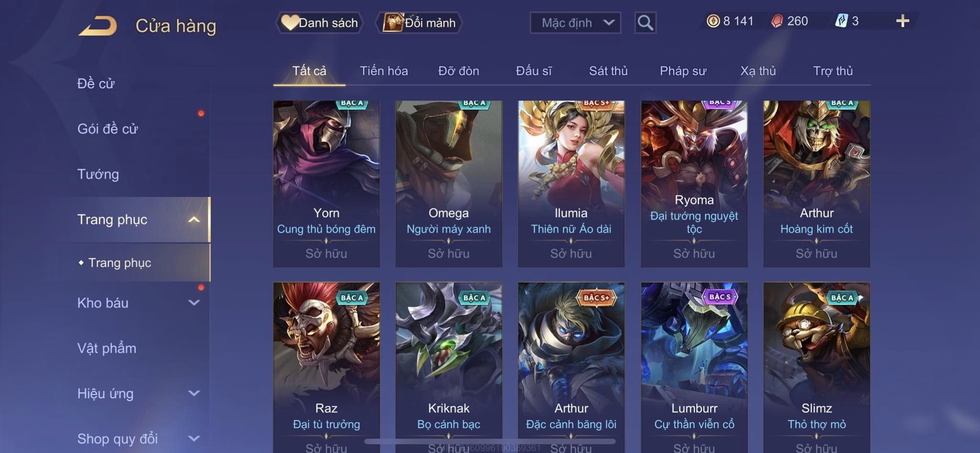Open Danh sách wishlist heart button

319,23
